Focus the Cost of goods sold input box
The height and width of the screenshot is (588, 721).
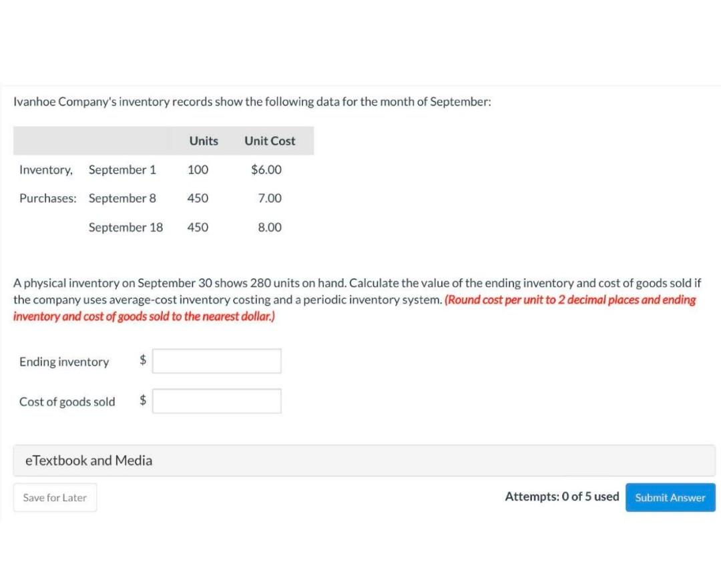[x=216, y=401]
